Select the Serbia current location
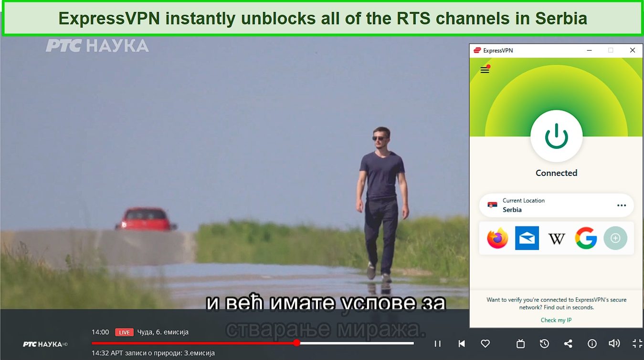 pyautogui.click(x=556, y=206)
